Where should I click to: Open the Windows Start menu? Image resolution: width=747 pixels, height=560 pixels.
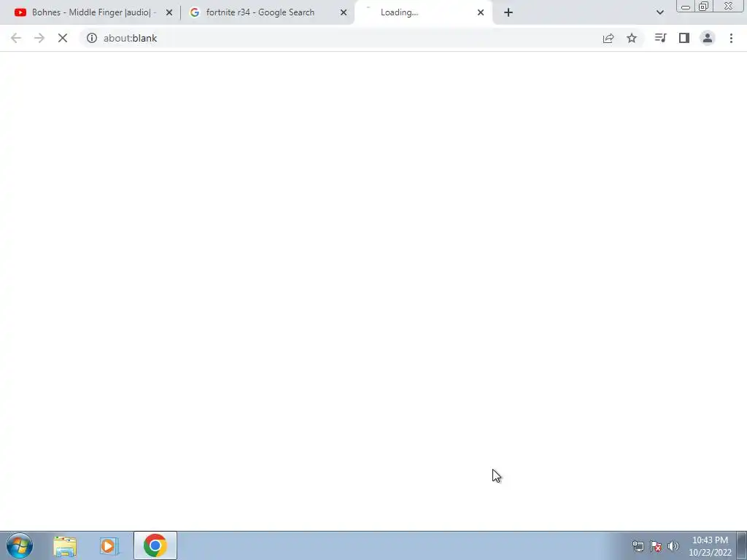click(20, 545)
